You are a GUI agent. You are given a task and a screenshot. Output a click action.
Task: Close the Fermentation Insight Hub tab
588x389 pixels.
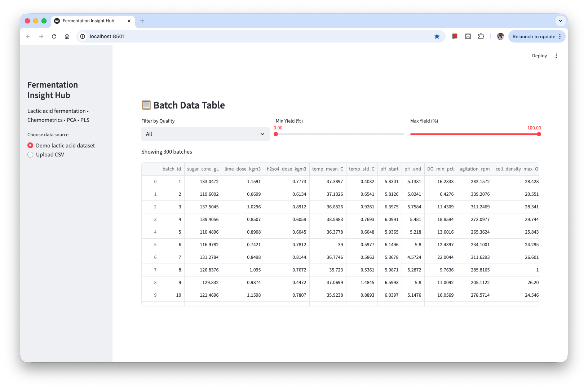pos(129,21)
